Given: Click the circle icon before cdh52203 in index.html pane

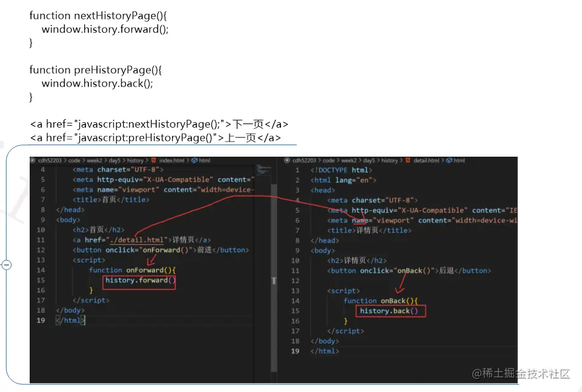Looking at the screenshot, I should [x=33, y=160].
